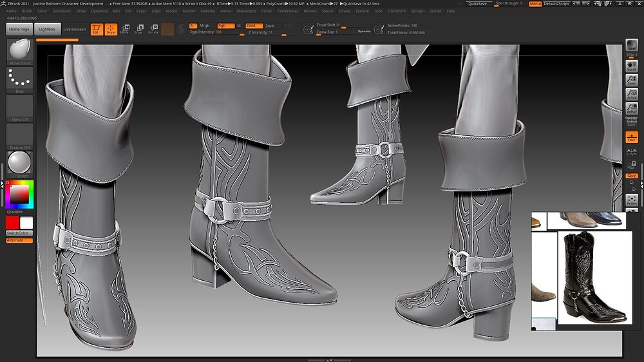Click the Scroll navigation icon
Screen dimensions: 644x362
click(632, 66)
